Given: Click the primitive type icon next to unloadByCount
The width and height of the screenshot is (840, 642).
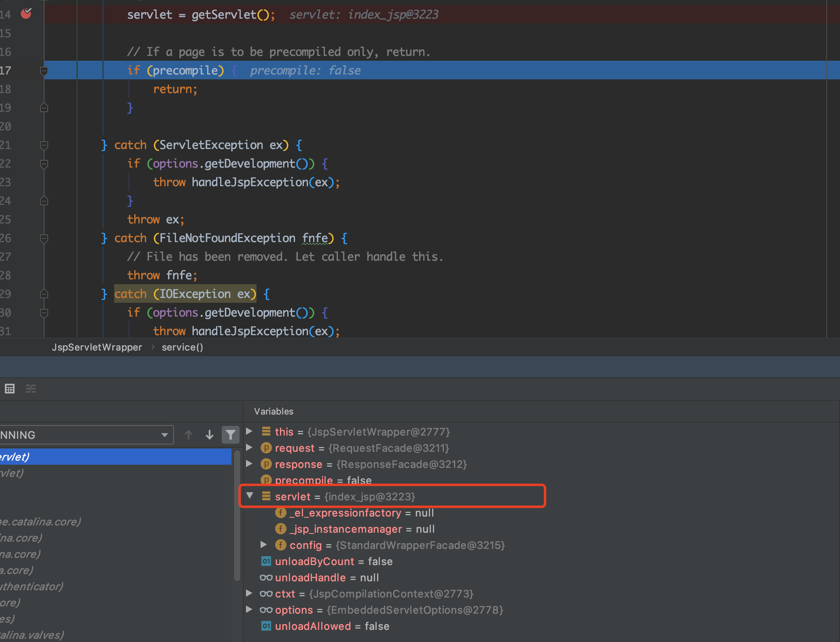Looking at the screenshot, I should [266, 561].
